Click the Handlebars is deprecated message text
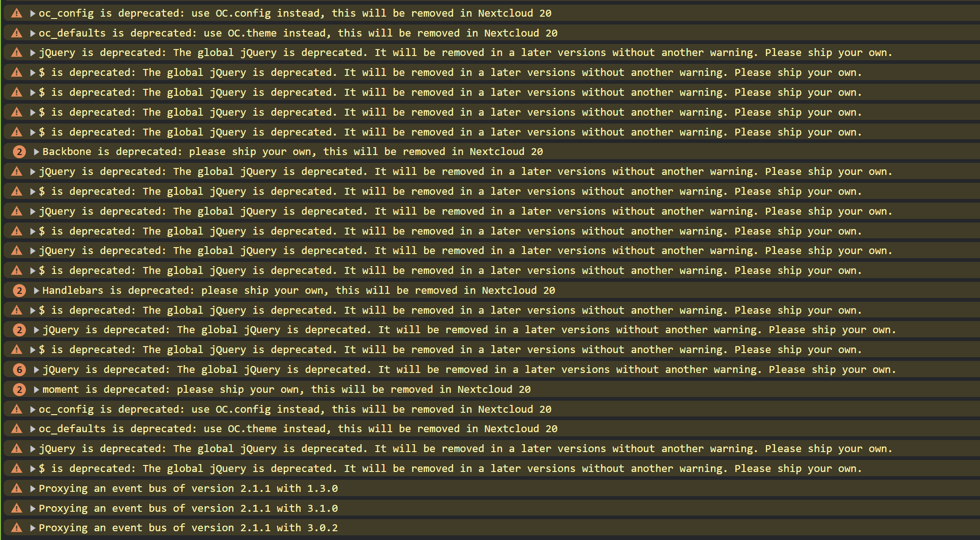Screen dimensions: 980x540 pos(298,291)
